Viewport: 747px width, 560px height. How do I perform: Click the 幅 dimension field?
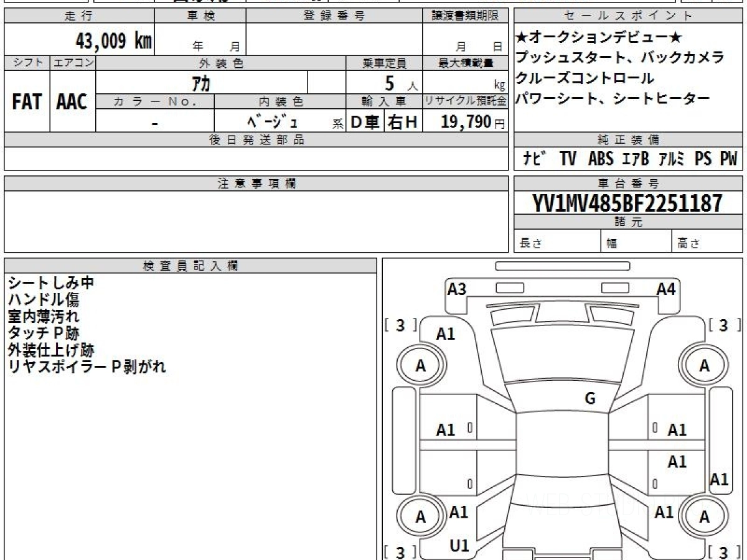click(637, 241)
